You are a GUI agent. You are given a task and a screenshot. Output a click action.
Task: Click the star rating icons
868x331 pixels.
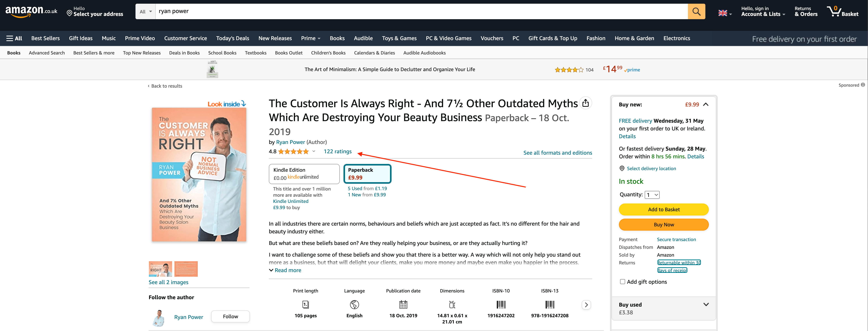point(293,152)
